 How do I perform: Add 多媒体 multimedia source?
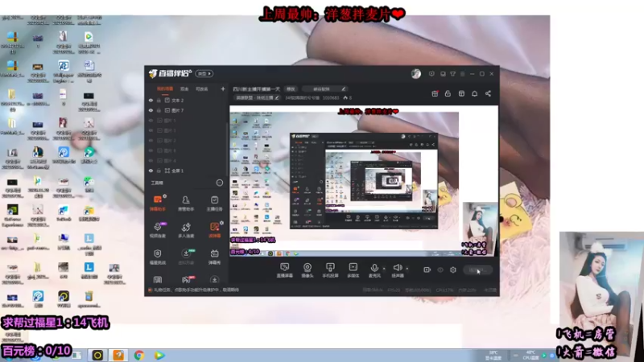coord(353,270)
